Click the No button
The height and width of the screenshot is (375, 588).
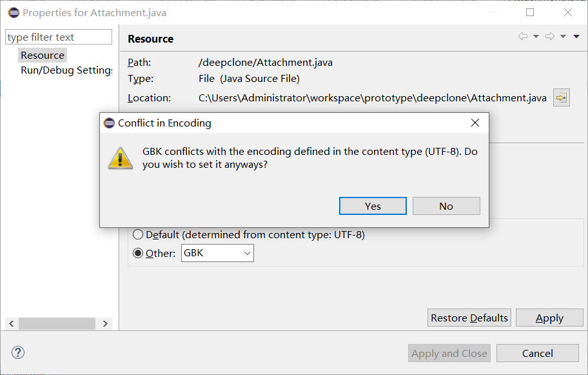click(x=446, y=206)
